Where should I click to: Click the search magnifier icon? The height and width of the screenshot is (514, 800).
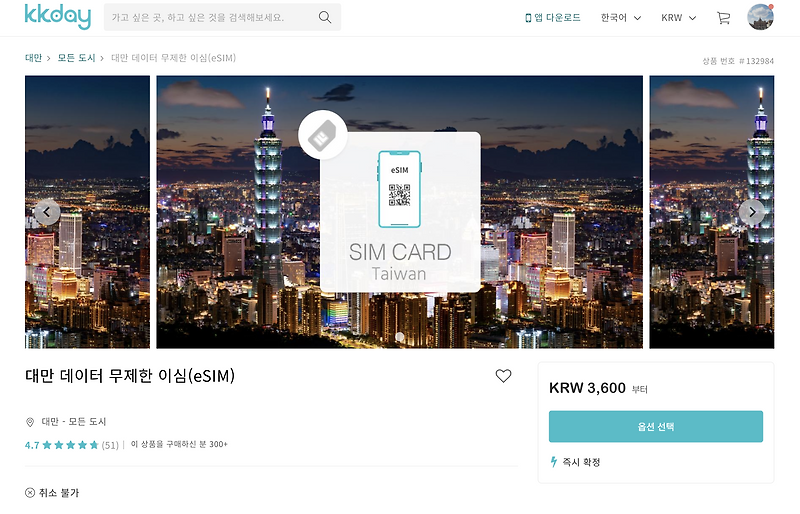click(325, 17)
